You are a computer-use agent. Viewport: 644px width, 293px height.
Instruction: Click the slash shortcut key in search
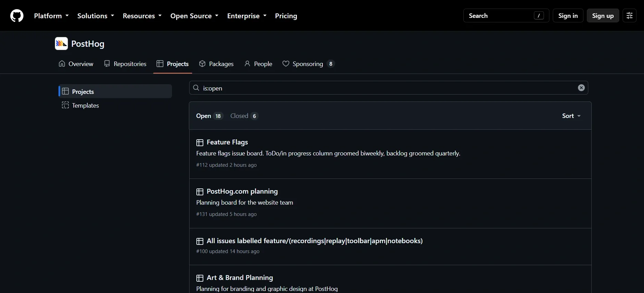tap(539, 16)
